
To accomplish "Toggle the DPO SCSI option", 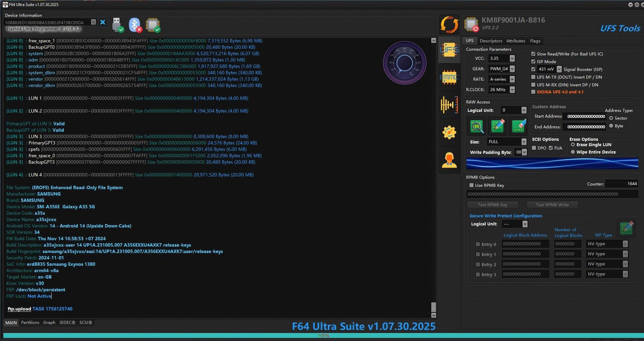I will click(x=534, y=148).
